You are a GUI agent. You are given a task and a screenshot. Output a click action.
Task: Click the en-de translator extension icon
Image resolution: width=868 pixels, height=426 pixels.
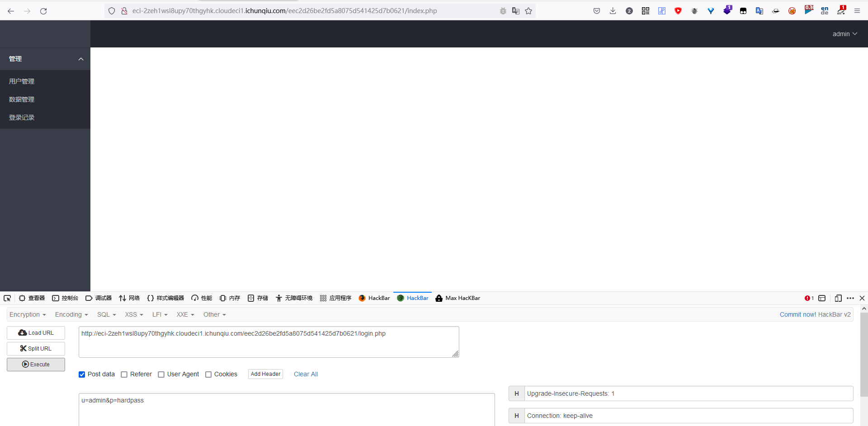pos(825,11)
